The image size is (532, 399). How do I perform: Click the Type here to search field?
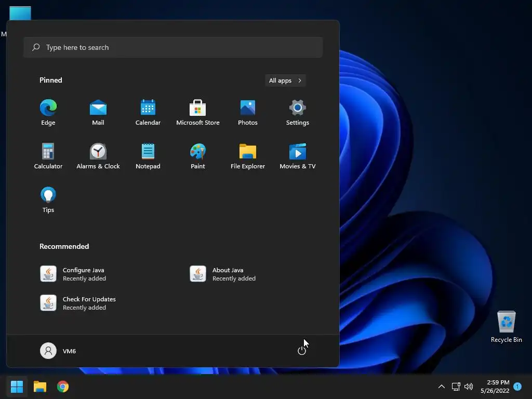coord(173,47)
